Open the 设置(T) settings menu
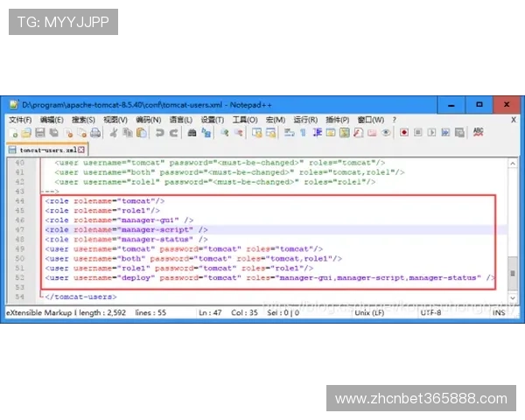 click(213, 119)
